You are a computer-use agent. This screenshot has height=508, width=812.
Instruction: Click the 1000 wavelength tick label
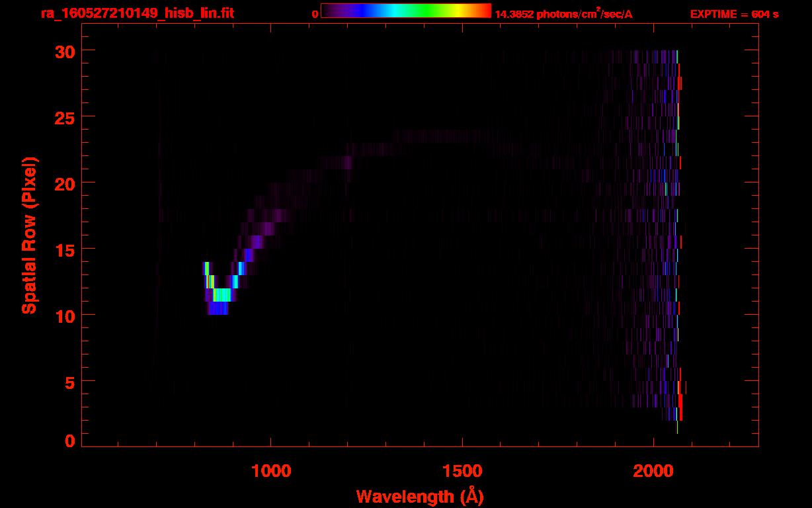point(271,470)
